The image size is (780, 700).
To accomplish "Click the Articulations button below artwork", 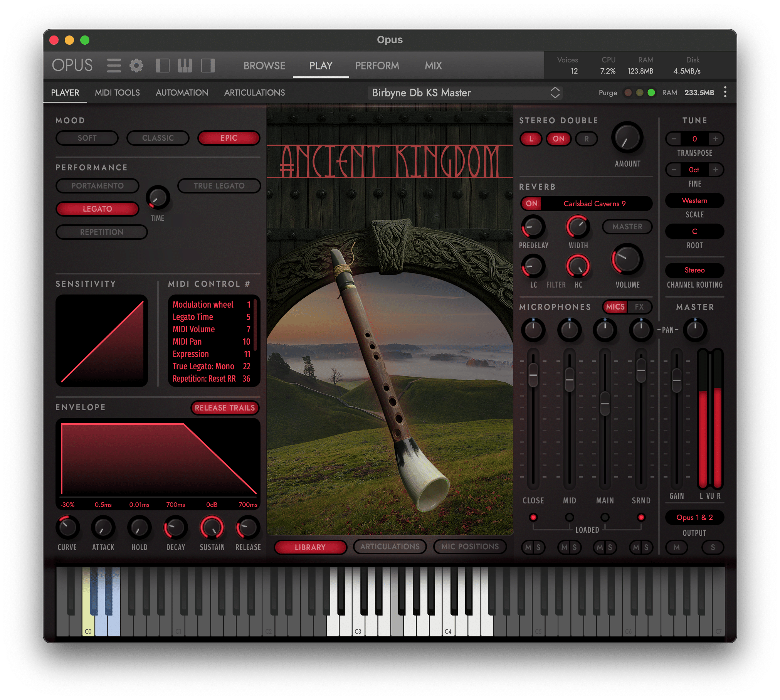I will pyautogui.click(x=390, y=547).
